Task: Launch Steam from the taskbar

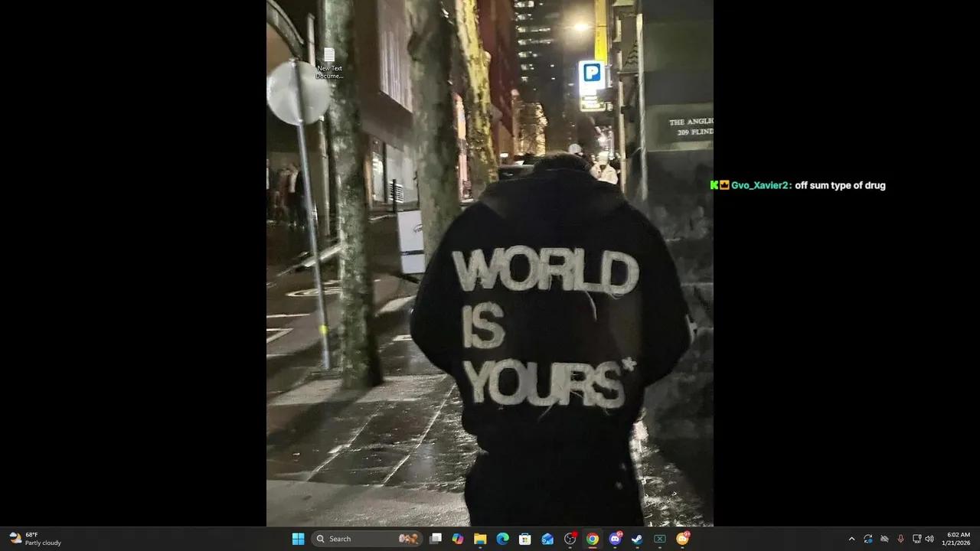Action: tap(638, 538)
